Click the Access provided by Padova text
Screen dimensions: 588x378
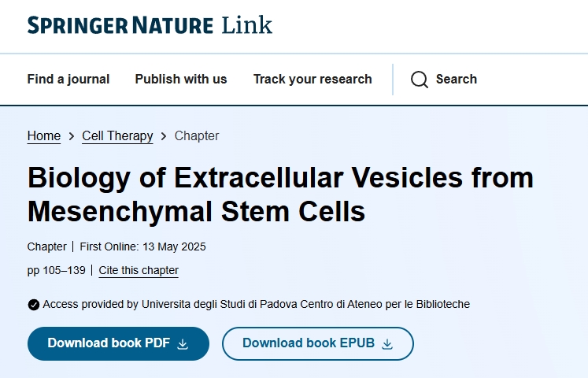256,304
